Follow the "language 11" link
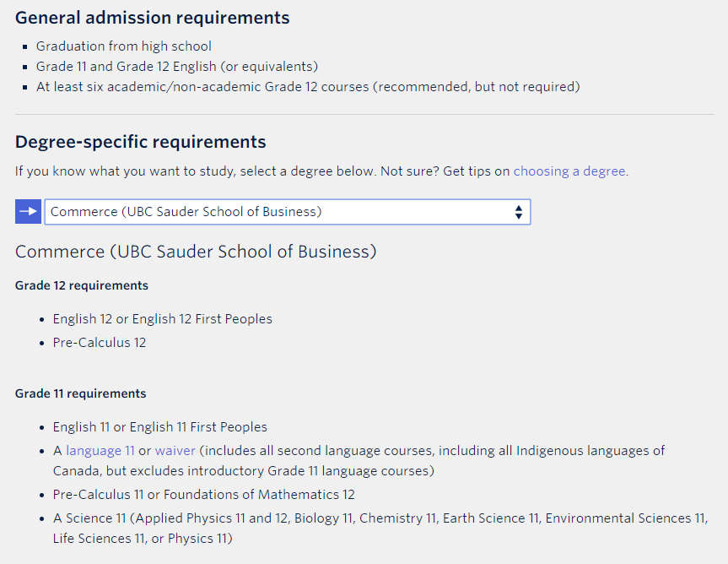Image resolution: width=728 pixels, height=564 pixels. 100,451
